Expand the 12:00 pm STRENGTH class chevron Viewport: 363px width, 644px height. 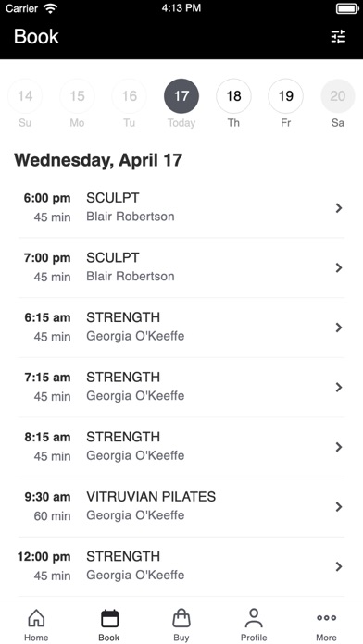click(x=339, y=567)
